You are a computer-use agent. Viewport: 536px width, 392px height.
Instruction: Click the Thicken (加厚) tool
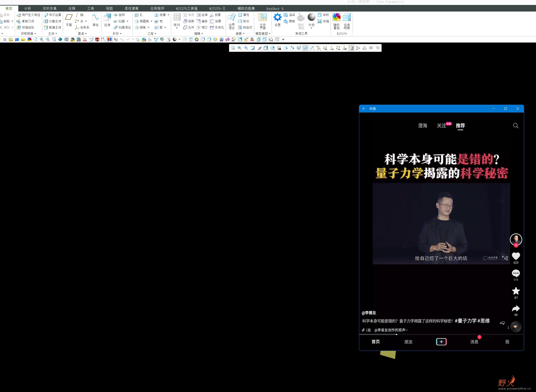[216, 21]
